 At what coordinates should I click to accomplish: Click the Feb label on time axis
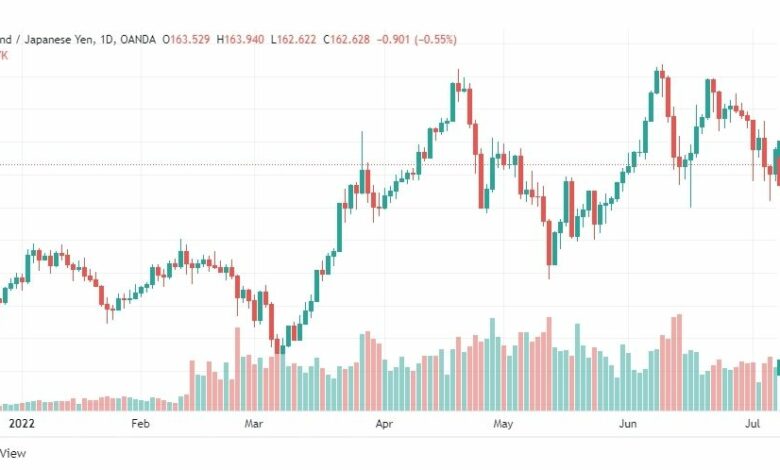tap(140, 424)
